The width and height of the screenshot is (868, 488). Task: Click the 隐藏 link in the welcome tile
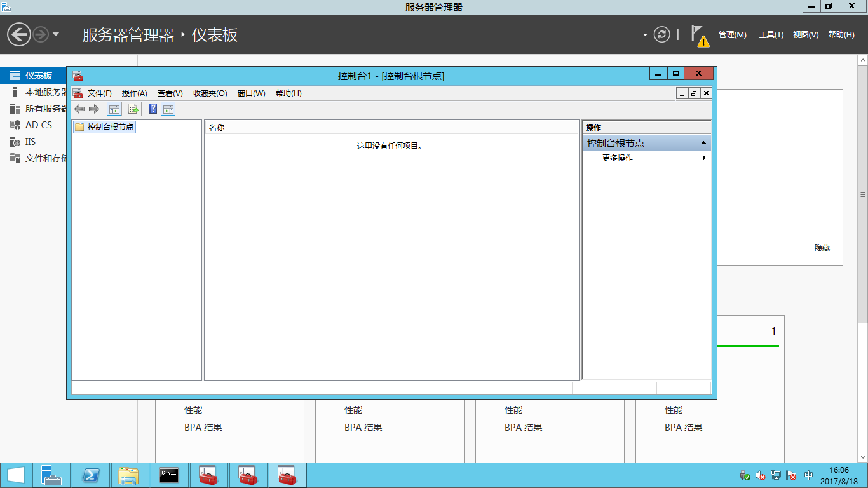822,248
